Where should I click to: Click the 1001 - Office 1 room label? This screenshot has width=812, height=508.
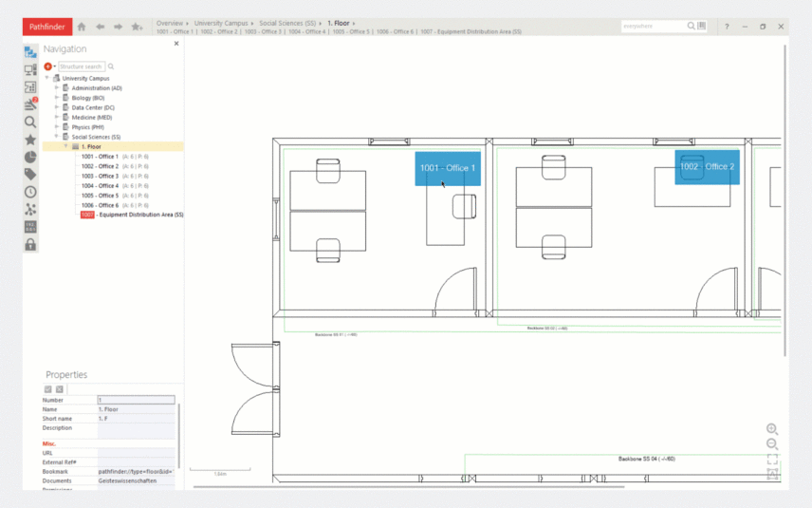tap(448, 168)
